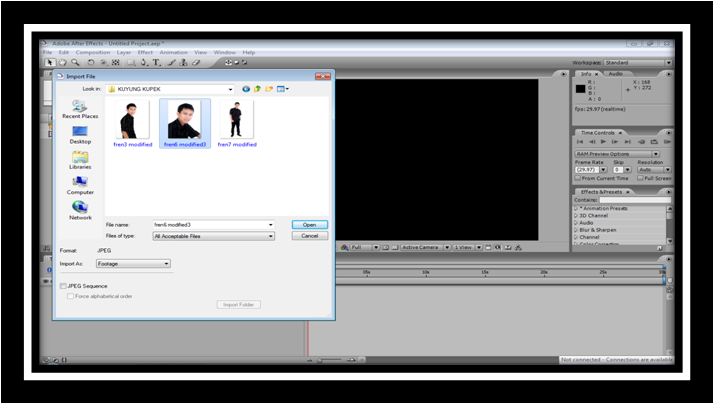This screenshot has height=404, width=714.
Task: Select the Orbit Camera tool
Action: tap(103, 62)
